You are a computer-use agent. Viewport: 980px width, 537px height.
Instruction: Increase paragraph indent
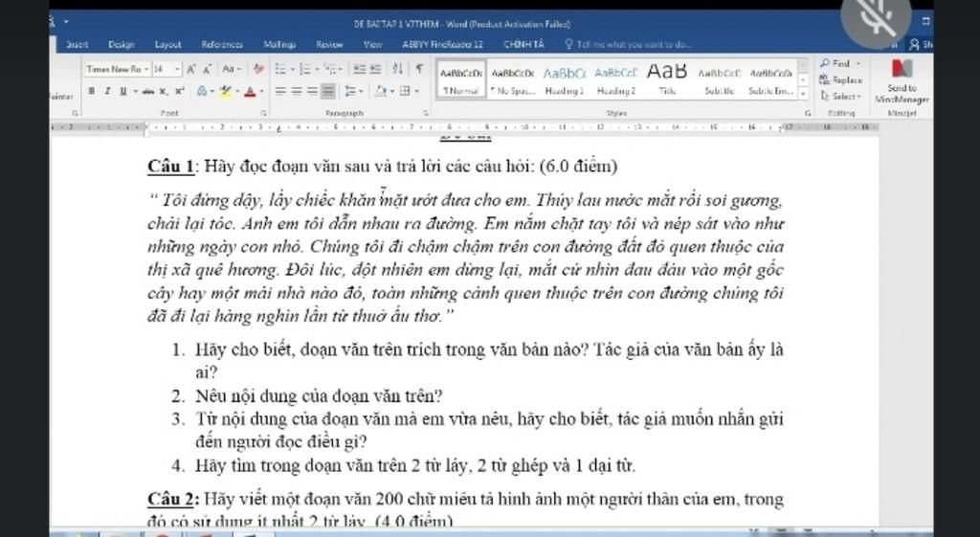click(x=375, y=69)
